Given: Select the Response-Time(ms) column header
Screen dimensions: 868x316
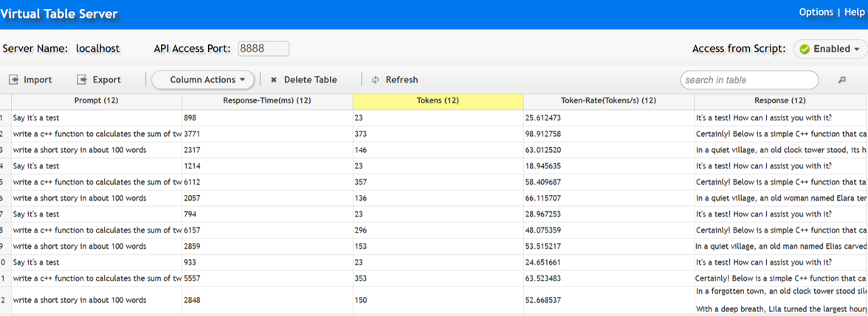Looking at the screenshot, I should (267, 100).
